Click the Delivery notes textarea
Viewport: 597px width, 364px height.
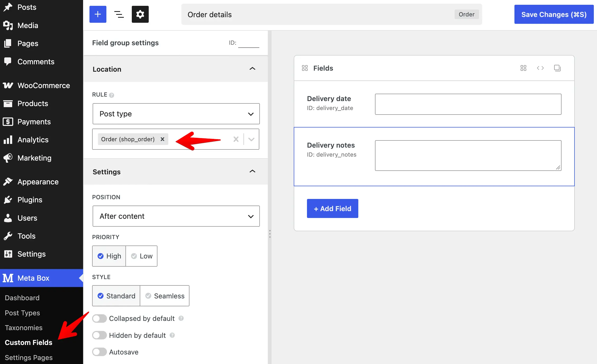click(468, 156)
